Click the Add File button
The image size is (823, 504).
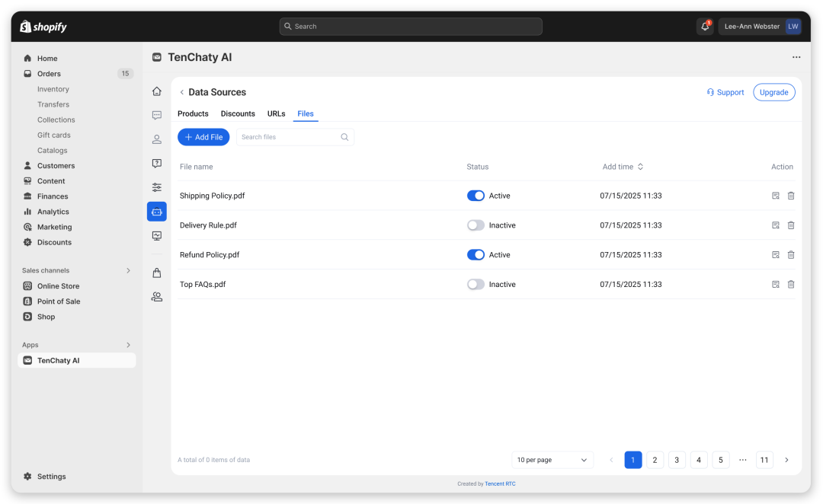pyautogui.click(x=203, y=137)
